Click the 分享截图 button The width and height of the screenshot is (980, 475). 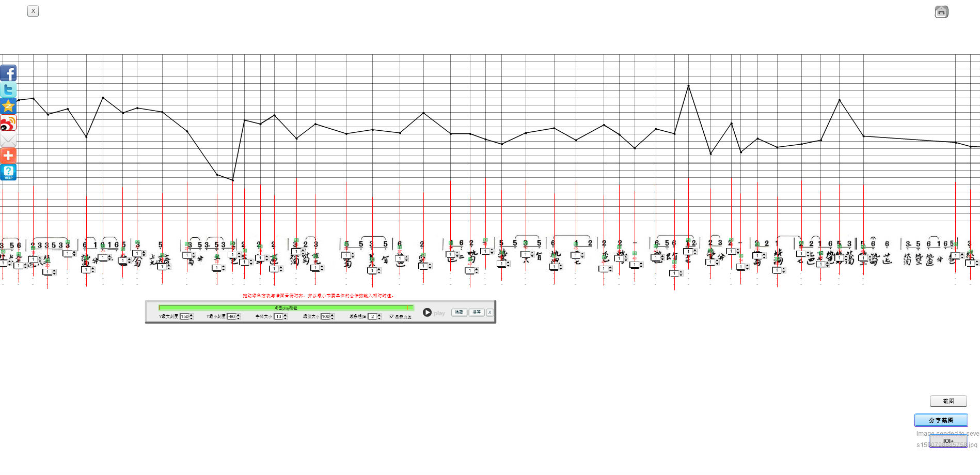tap(941, 420)
